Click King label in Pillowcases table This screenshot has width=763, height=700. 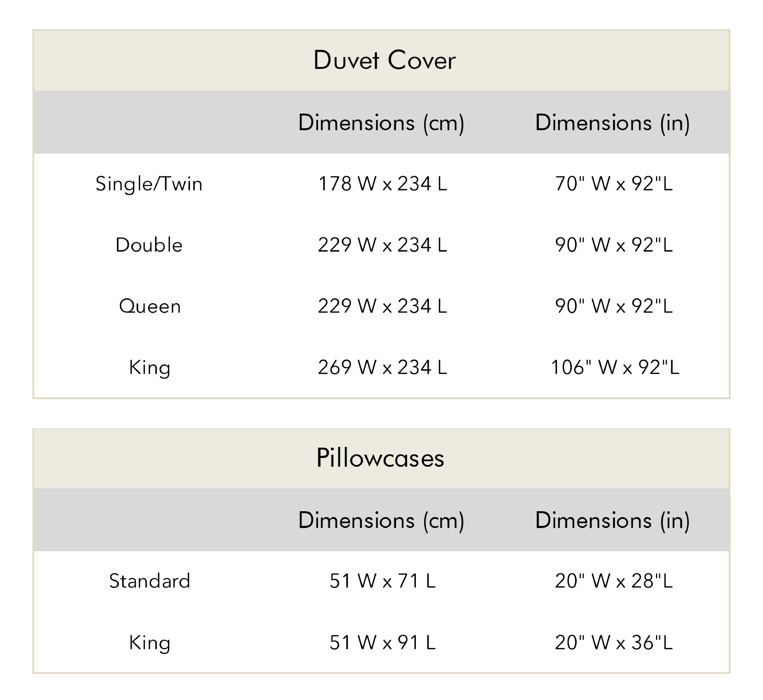click(150, 642)
